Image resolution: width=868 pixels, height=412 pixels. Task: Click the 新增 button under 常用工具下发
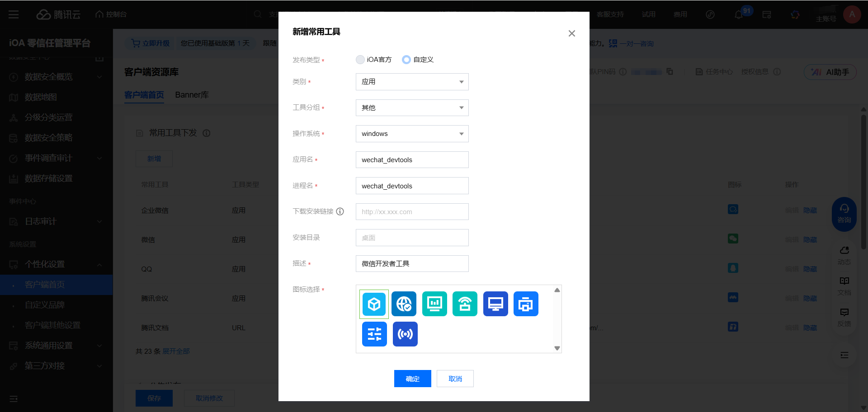pos(154,159)
